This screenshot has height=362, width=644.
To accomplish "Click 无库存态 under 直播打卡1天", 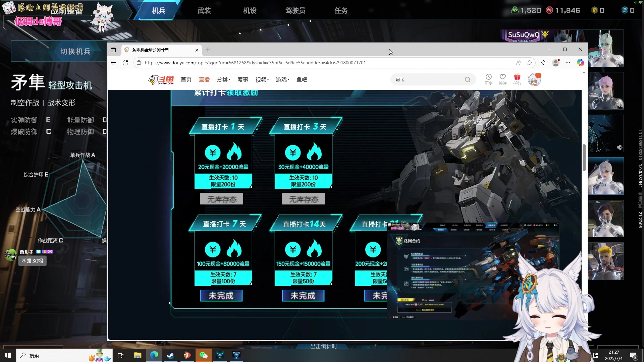I will point(221,199).
